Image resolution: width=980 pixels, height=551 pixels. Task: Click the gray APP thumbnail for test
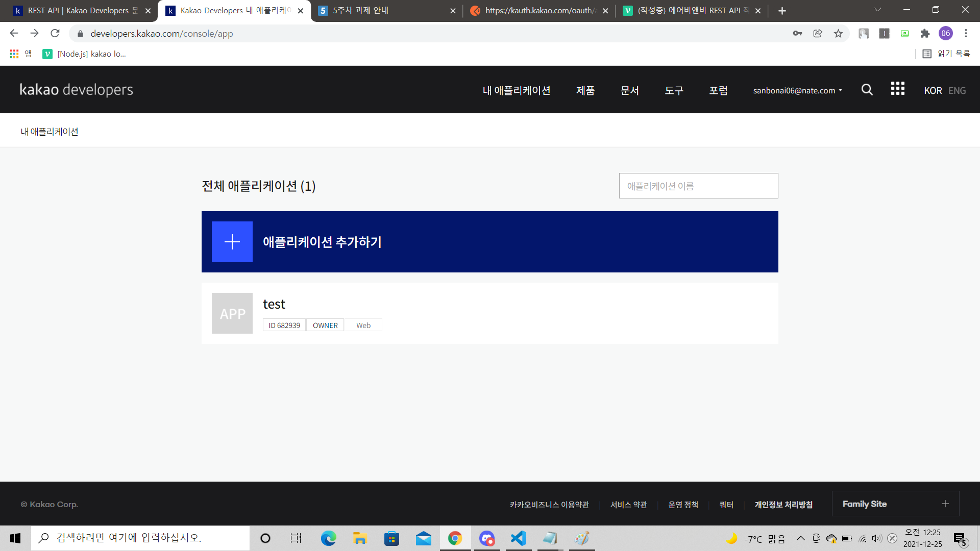[x=232, y=313]
